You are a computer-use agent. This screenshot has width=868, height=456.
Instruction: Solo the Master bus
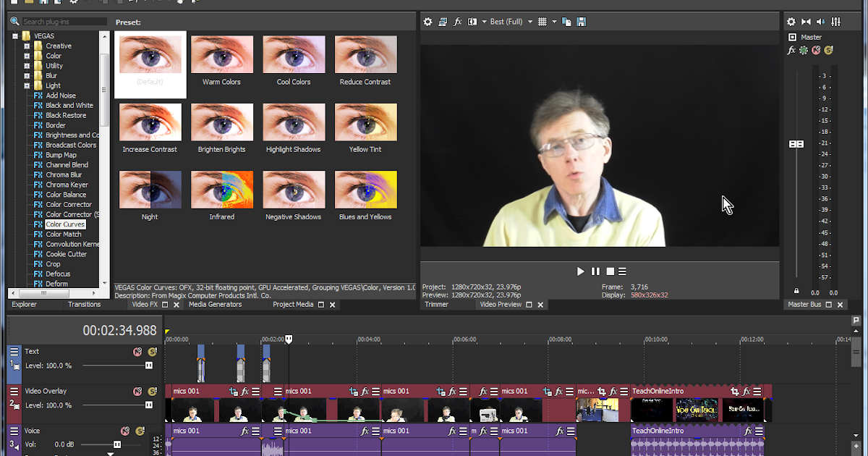[828, 50]
